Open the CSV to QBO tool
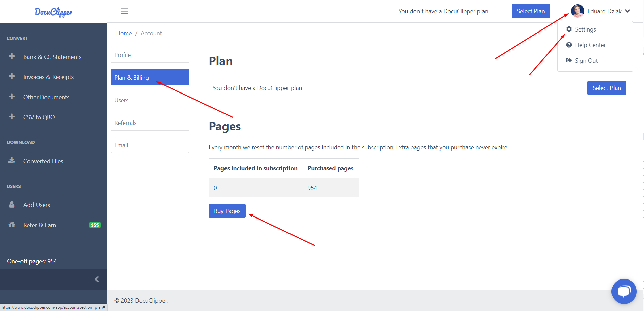Screen dimensions: 644x311 pos(39,117)
